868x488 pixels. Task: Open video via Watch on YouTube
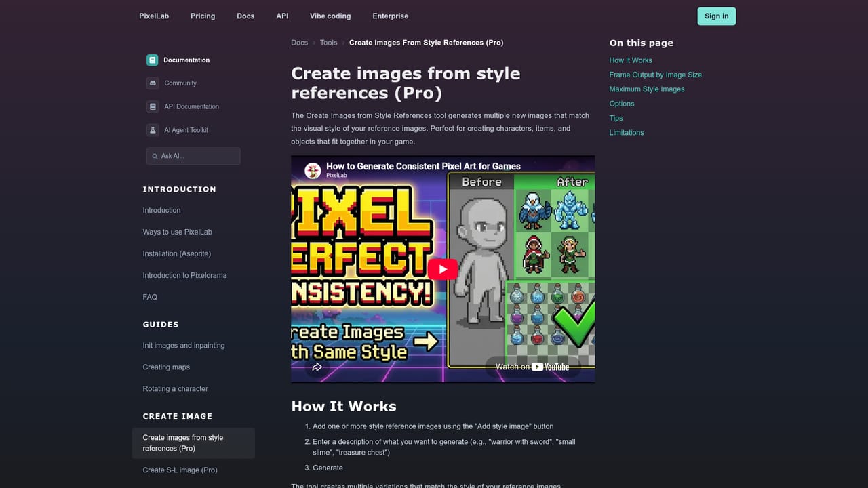tap(532, 367)
